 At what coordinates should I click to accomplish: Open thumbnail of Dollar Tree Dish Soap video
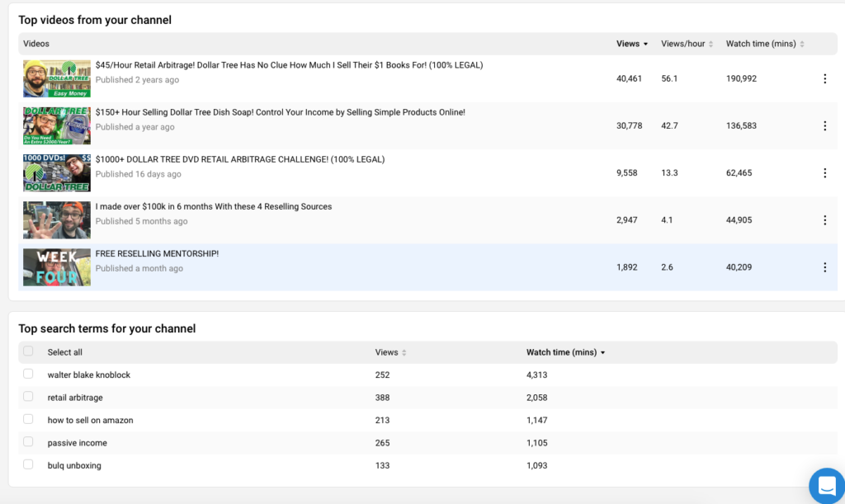click(57, 126)
